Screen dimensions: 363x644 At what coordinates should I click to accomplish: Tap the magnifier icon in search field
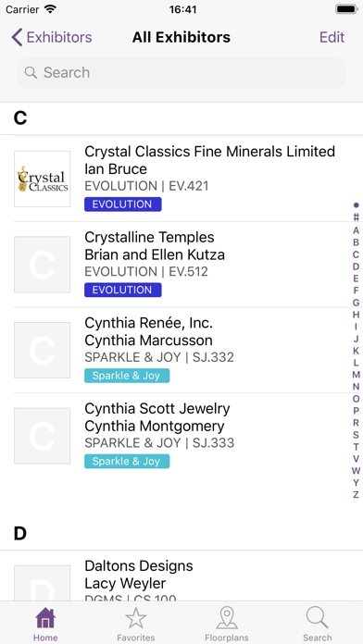click(31, 73)
